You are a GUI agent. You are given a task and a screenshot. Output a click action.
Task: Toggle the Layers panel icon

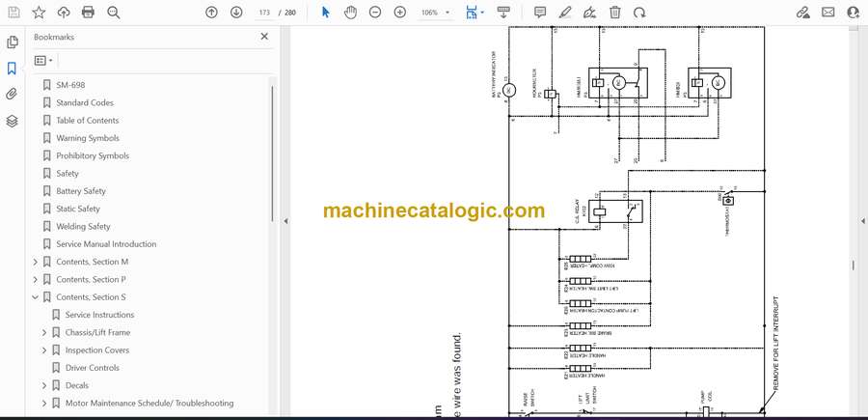coord(12,121)
